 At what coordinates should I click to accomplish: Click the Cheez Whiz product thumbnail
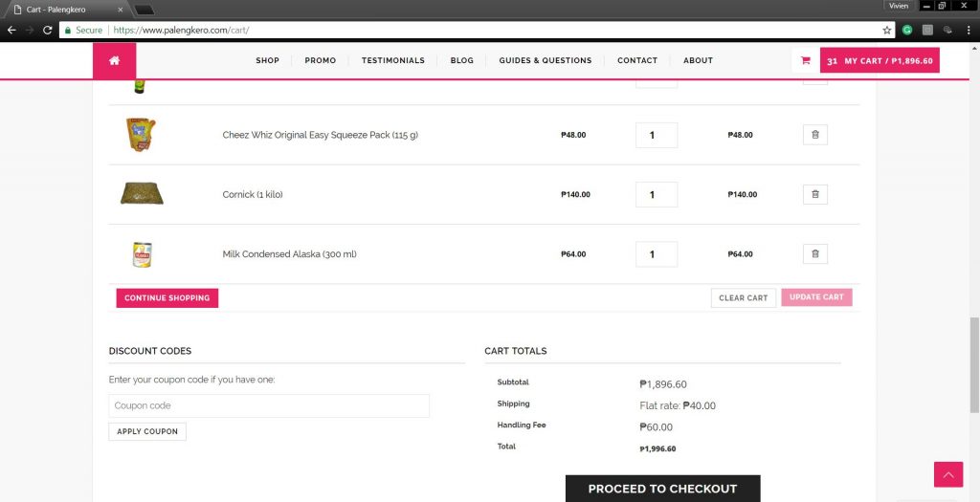(x=141, y=135)
